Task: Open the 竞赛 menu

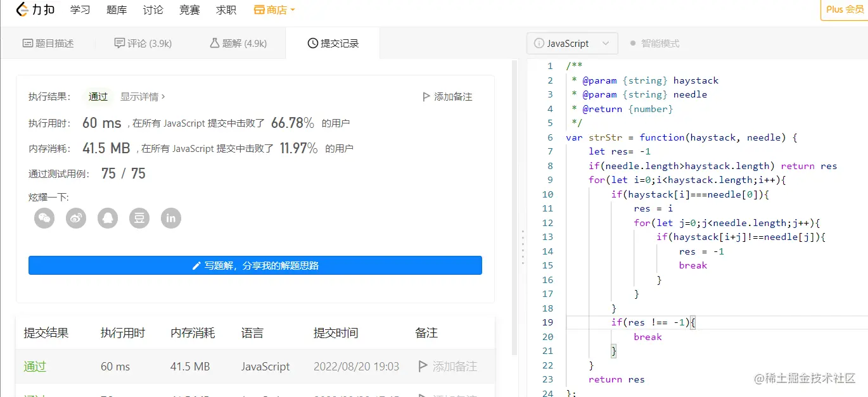Action: [189, 9]
